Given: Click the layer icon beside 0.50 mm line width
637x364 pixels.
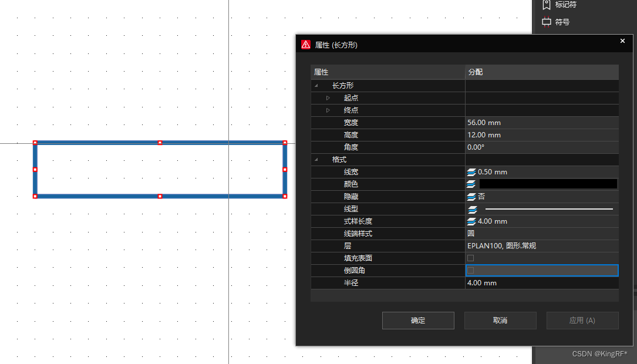Looking at the screenshot, I should (x=471, y=172).
